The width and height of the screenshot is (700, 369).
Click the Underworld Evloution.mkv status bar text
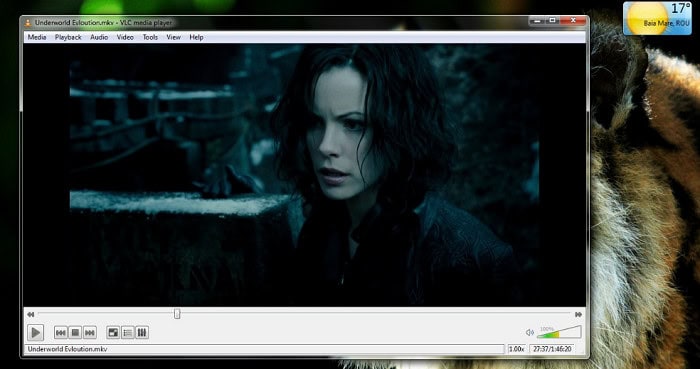tap(68, 349)
